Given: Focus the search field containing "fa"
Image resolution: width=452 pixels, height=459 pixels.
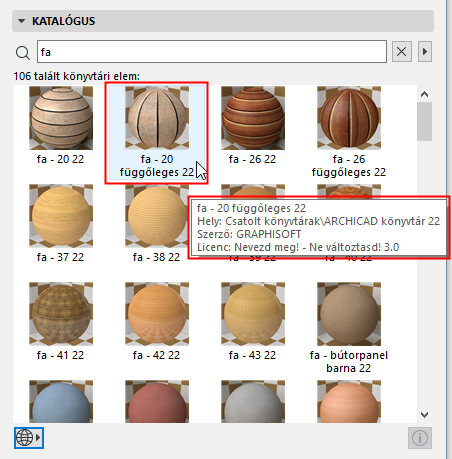Looking at the screenshot, I should [x=212, y=52].
